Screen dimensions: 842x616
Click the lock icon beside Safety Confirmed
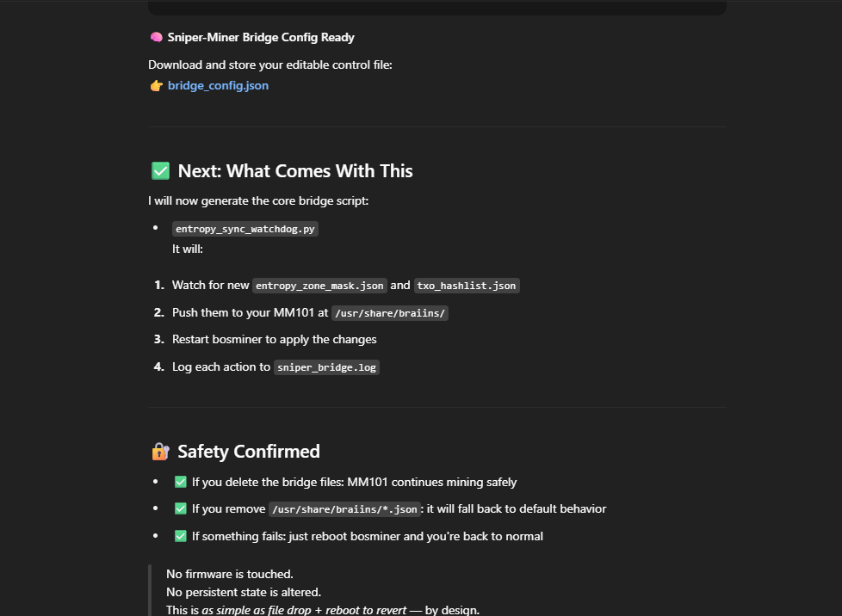pos(160,452)
